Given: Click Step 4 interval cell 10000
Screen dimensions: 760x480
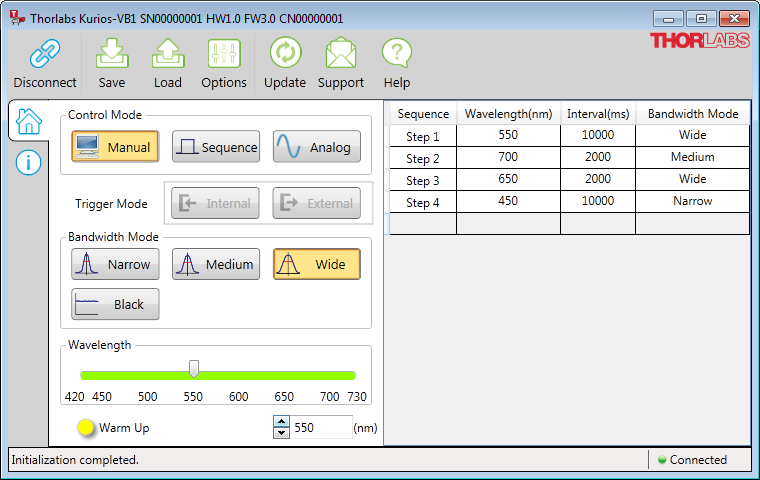Looking at the screenshot, I should pos(598,201).
